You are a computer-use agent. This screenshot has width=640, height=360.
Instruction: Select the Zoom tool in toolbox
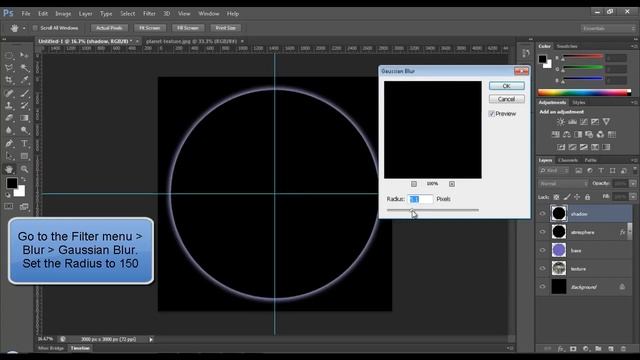(24, 169)
